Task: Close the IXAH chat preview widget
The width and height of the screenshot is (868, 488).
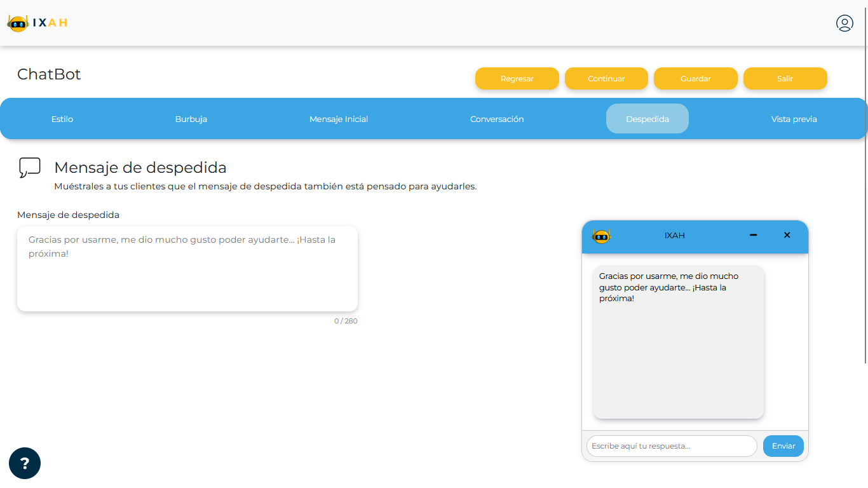Action: click(787, 235)
